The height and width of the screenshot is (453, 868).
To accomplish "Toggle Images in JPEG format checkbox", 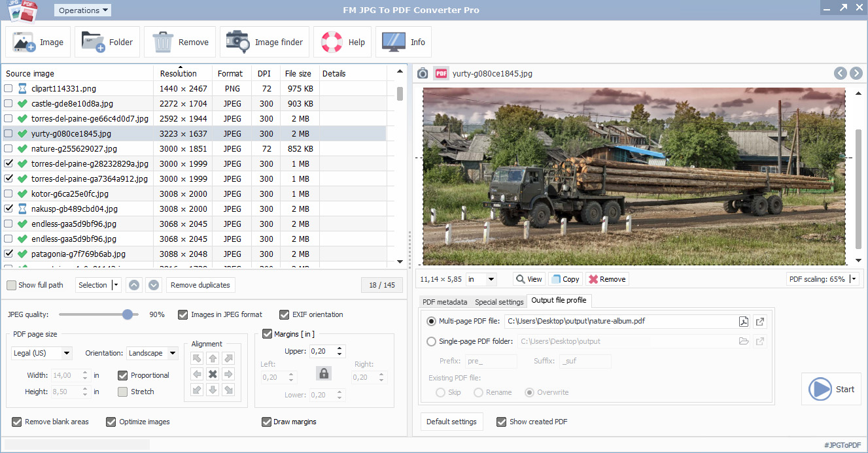I will (x=182, y=314).
